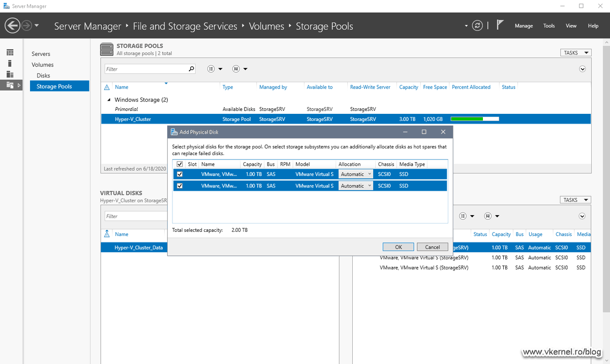This screenshot has width=610, height=364.
Task: Open the Help menu
Action: (593, 26)
